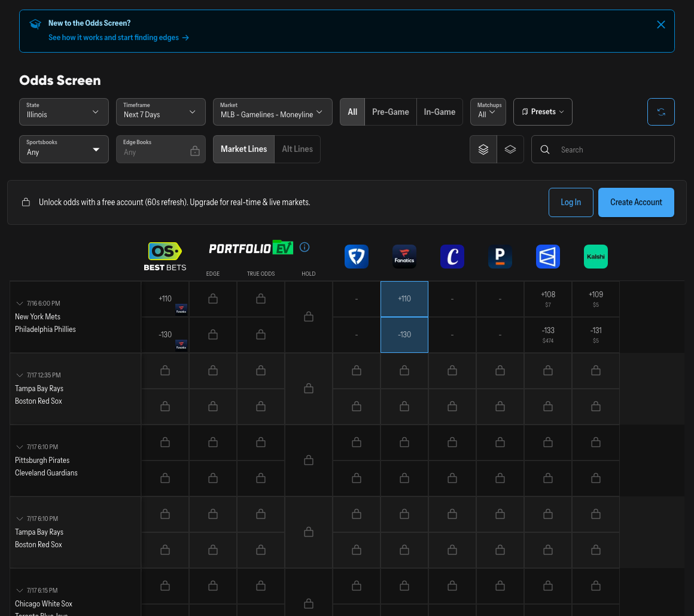694x616 pixels.
Task: Click the Edge Books lock icon
Action: pos(195,151)
